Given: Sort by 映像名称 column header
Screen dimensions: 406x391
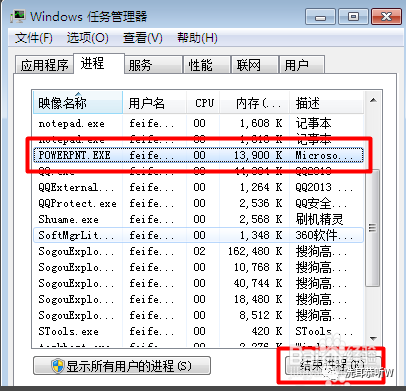Looking at the screenshot, I should 78,103.
